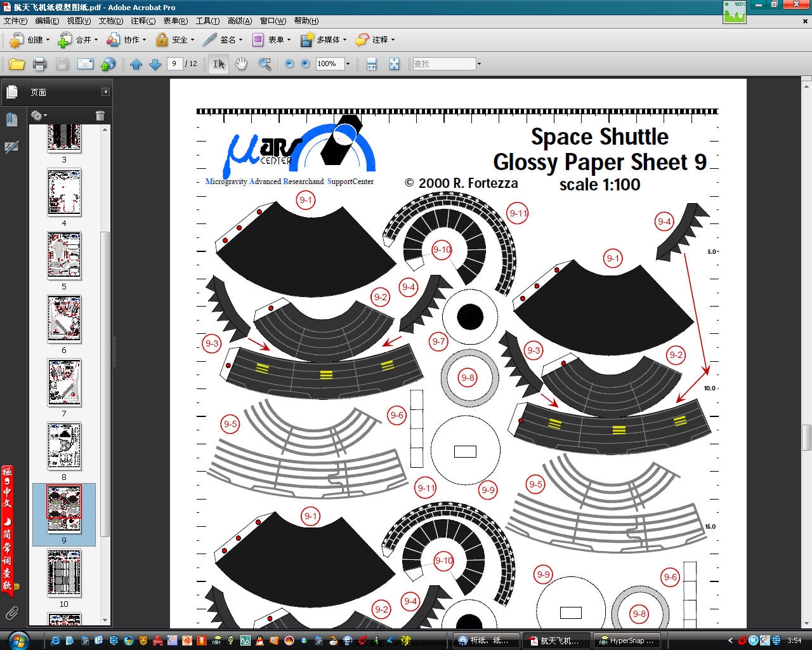Open the 文件(F) menu
Viewport: 812px width, 650px height.
coord(16,21)
